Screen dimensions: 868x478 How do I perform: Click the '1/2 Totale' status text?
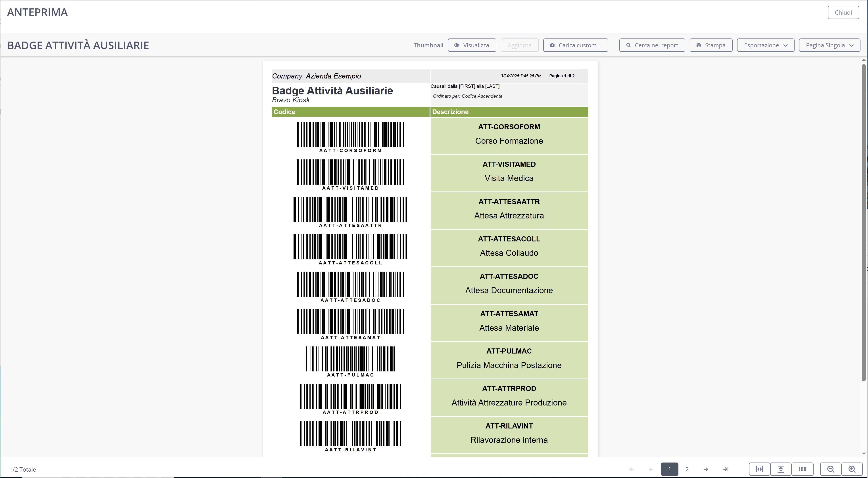coord(23,469)
